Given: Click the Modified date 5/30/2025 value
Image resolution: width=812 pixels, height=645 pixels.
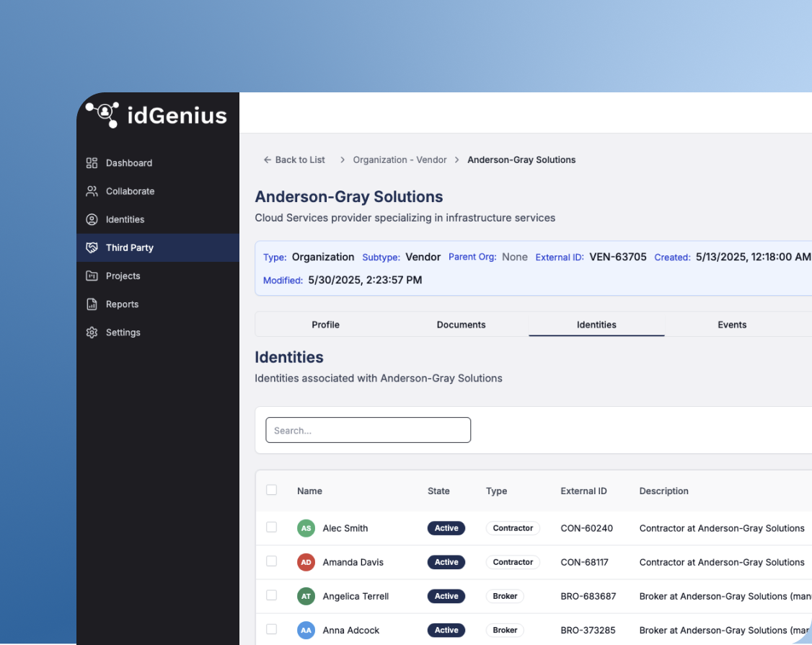Looking at the screenshot, I should pyautogui.click(x=365, y=280).
